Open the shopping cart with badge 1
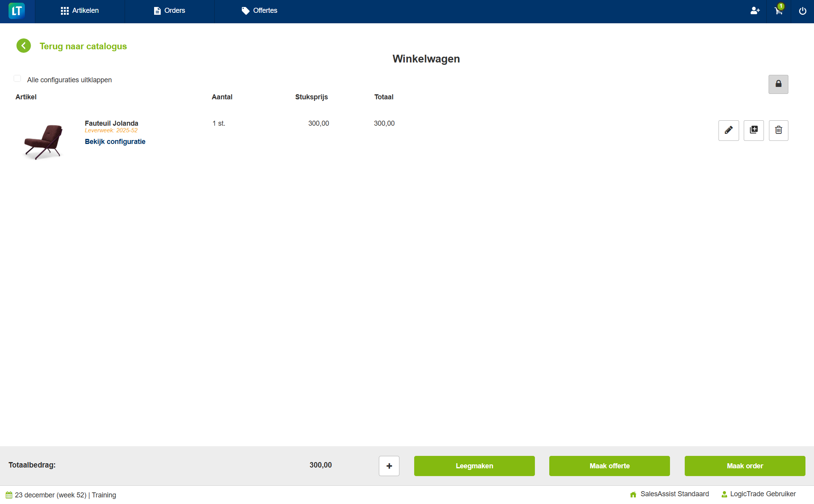This screenshot has width=814, height=504. [x=778, y=11]
